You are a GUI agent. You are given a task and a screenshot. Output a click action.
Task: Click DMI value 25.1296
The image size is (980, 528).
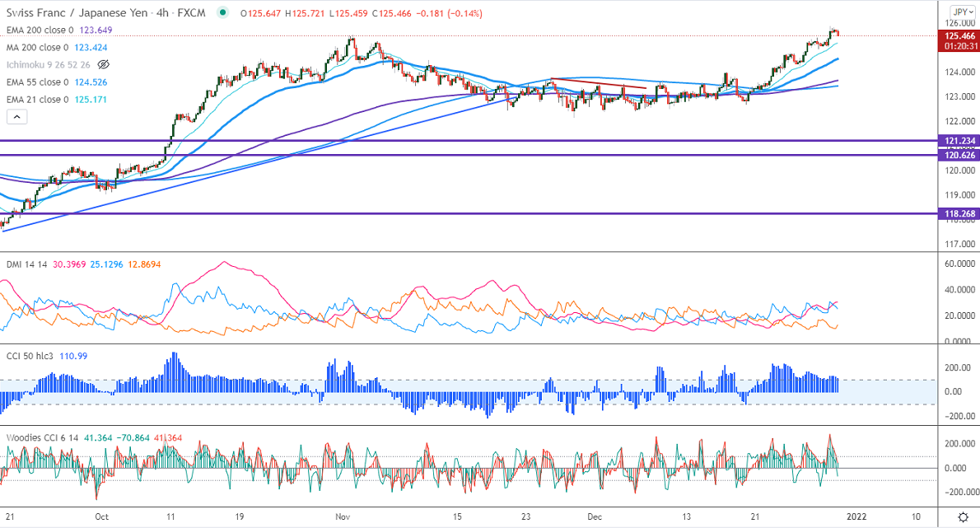pyautogui.click(x=106, y=264)
